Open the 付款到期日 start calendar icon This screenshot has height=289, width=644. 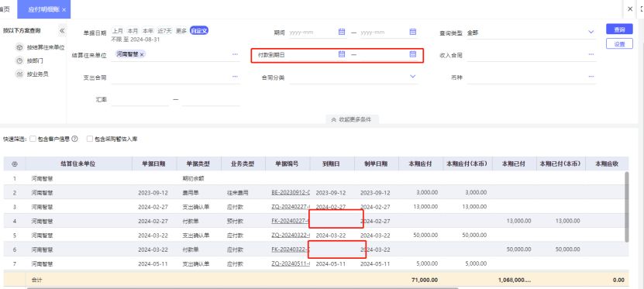[341, 54]
